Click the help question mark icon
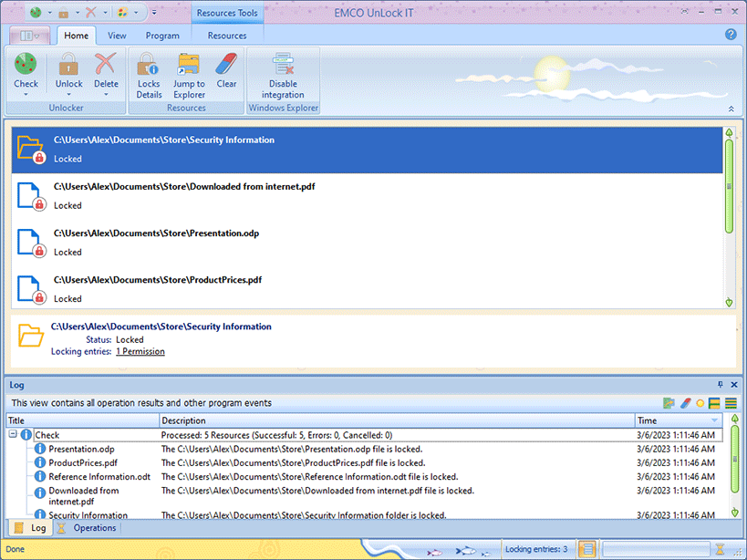Screen dimensions: 747x560 [x=731, y=35]
